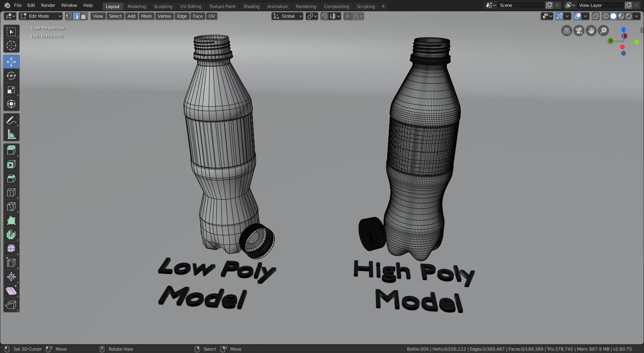Open snapping elements dropdown
The width and height of the screenshot is (644, 353).
(336, 16)
